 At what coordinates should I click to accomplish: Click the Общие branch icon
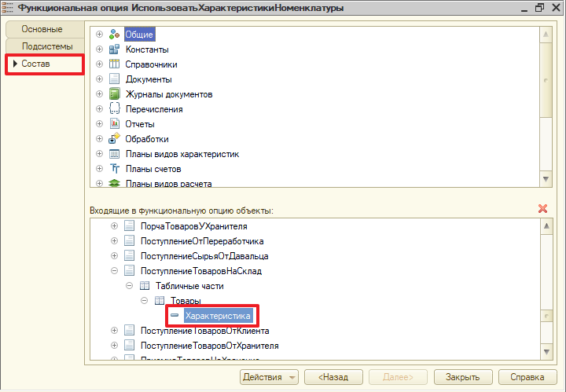(x=114, y=35)
